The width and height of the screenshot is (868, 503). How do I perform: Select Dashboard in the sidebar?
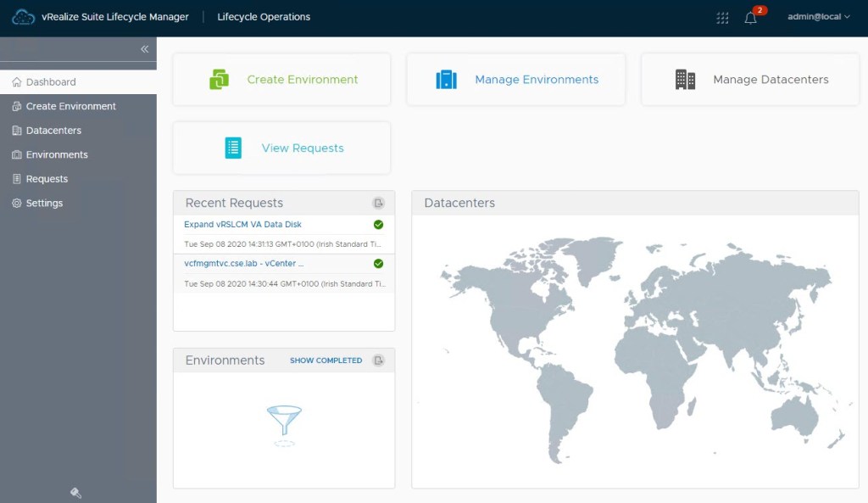click(x=51, y=82)
